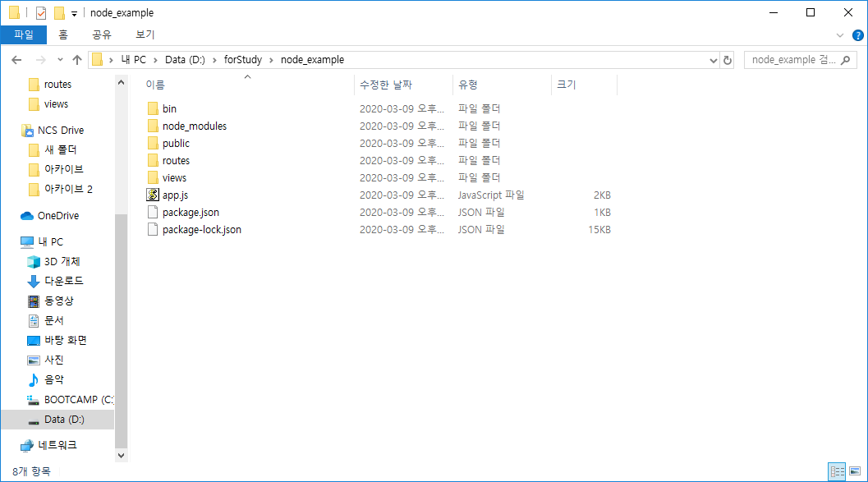The width and height of the screenshot is (868, 482).
Task: Open Explorer help via the question mark icon
Action: 857,35
